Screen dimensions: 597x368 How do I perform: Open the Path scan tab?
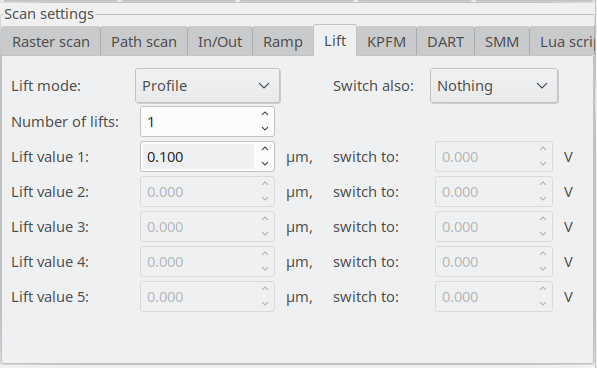[144, 41]
